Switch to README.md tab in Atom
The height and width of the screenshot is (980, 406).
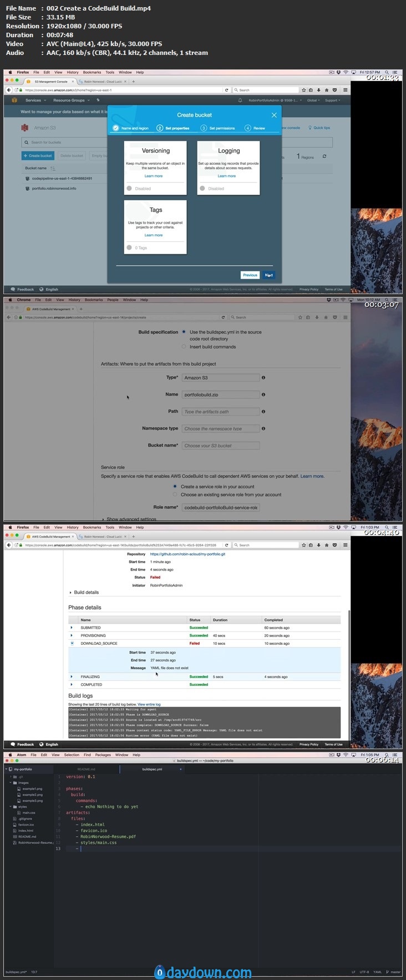[87, 769]
